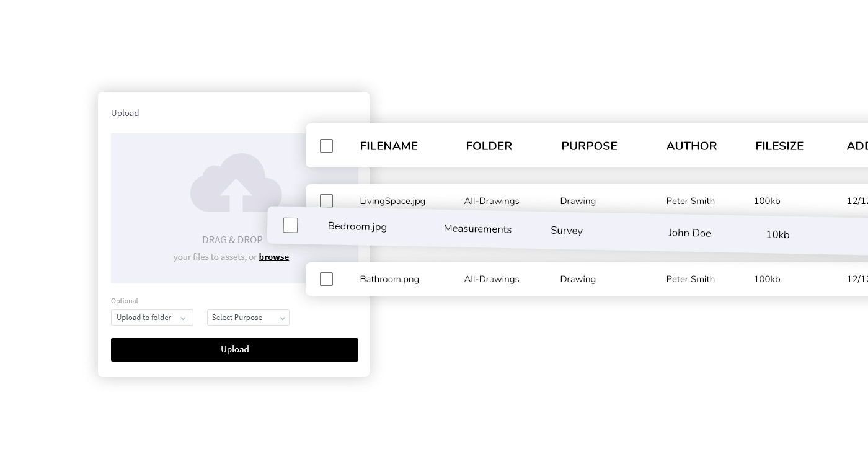Click the drag and drop zone text
Viewport: 868px width, 472px height.
(232, 240)
